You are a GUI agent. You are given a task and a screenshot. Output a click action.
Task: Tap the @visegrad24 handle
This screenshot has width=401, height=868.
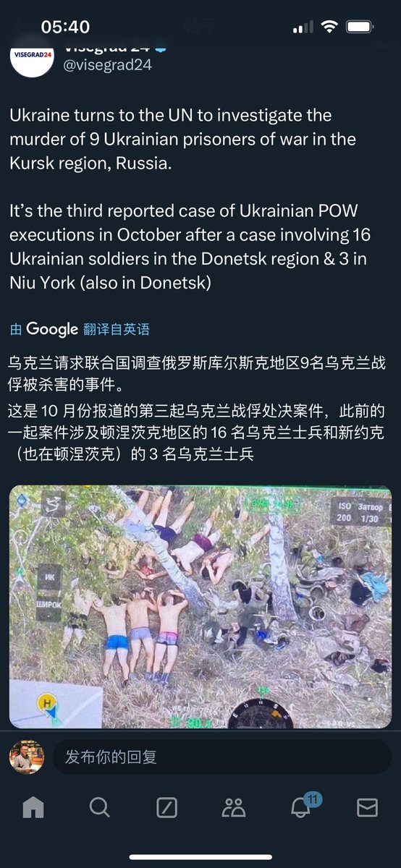[x=106, y=64]
